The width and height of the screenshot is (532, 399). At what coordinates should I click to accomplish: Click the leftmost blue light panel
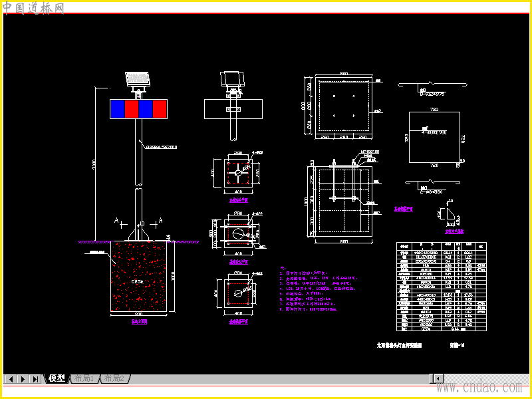tap(118, 109)
